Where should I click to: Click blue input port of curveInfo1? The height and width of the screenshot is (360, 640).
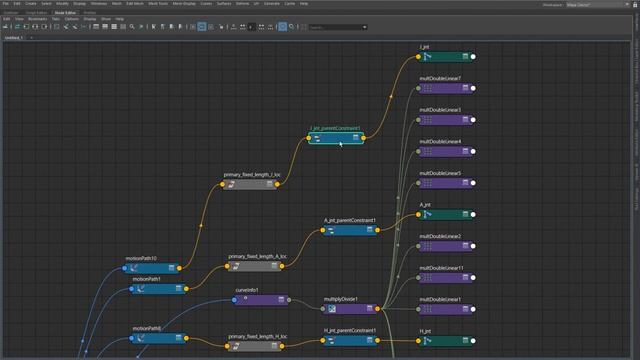tap(234, 300)
